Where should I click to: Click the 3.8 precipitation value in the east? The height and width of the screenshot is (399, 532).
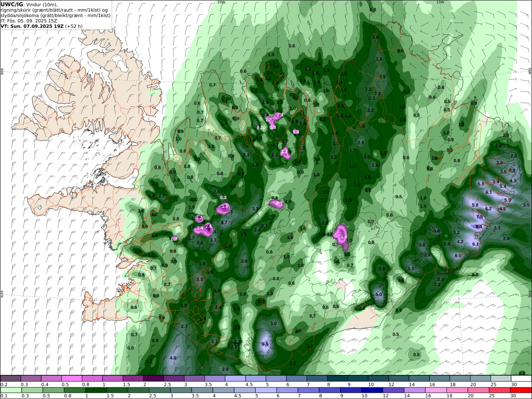[x=500, y=163]
